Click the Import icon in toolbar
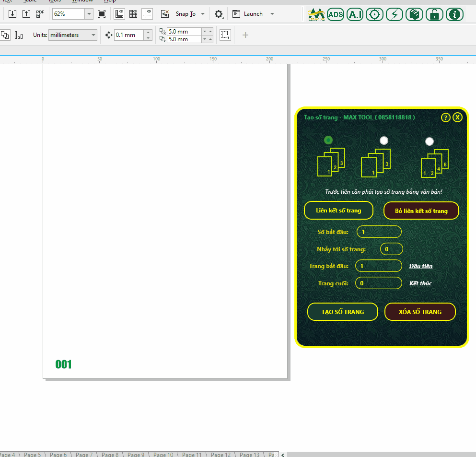 point(12,14)
